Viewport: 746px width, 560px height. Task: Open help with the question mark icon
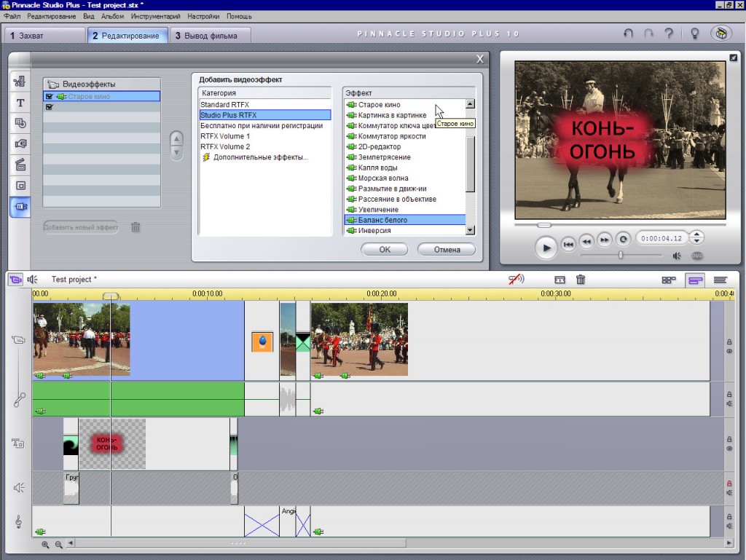[x=669, y=33]
